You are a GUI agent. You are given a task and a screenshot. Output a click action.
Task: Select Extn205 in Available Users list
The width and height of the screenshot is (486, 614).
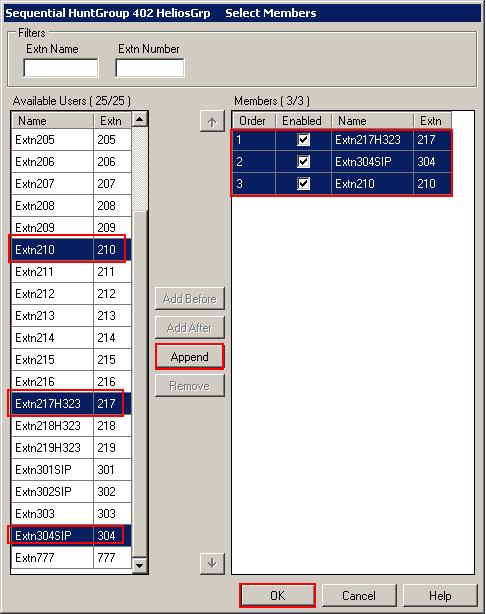[x=71, y=140]
